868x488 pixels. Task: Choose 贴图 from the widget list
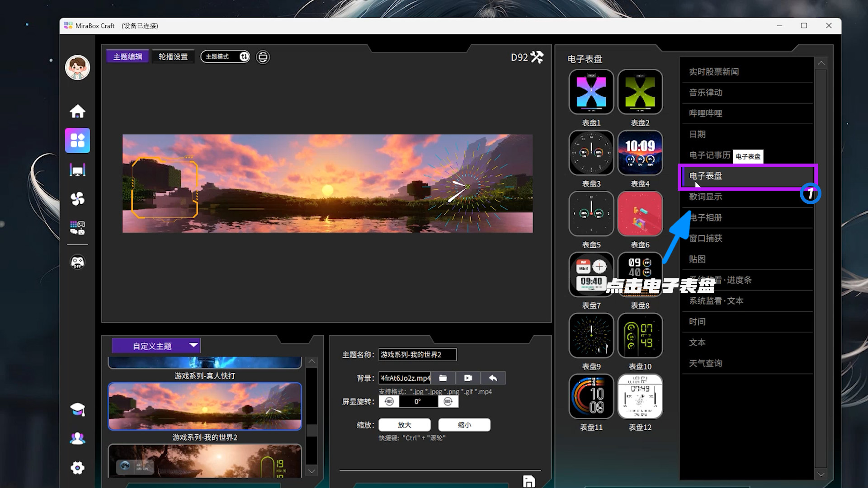748,259
